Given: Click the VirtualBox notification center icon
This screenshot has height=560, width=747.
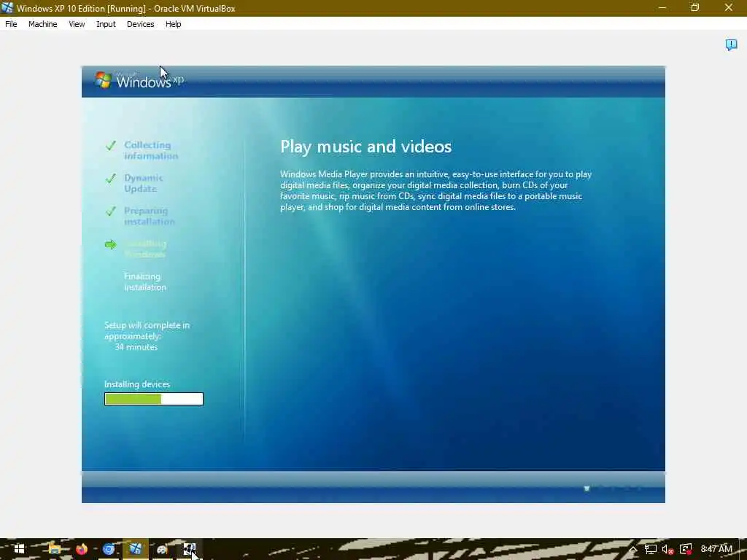Looking at the screenshot, I should pos(731,44).
